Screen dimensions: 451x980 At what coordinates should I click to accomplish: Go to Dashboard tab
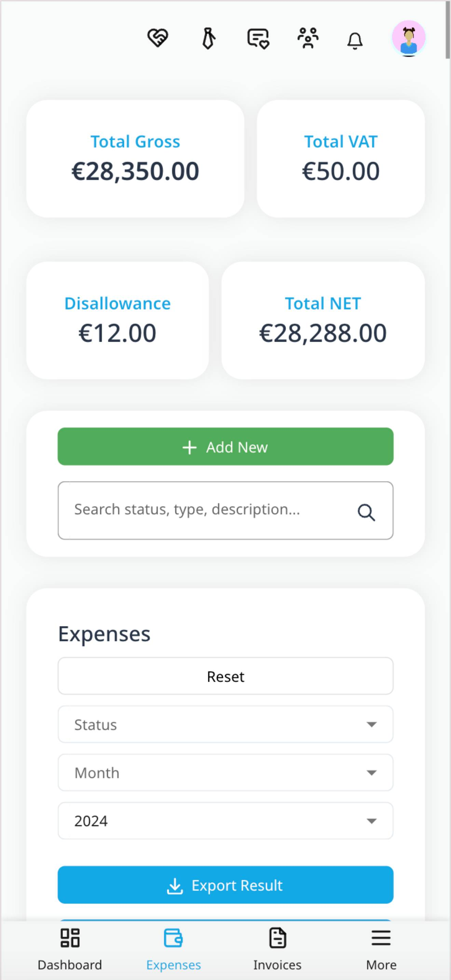coord(70,949)
